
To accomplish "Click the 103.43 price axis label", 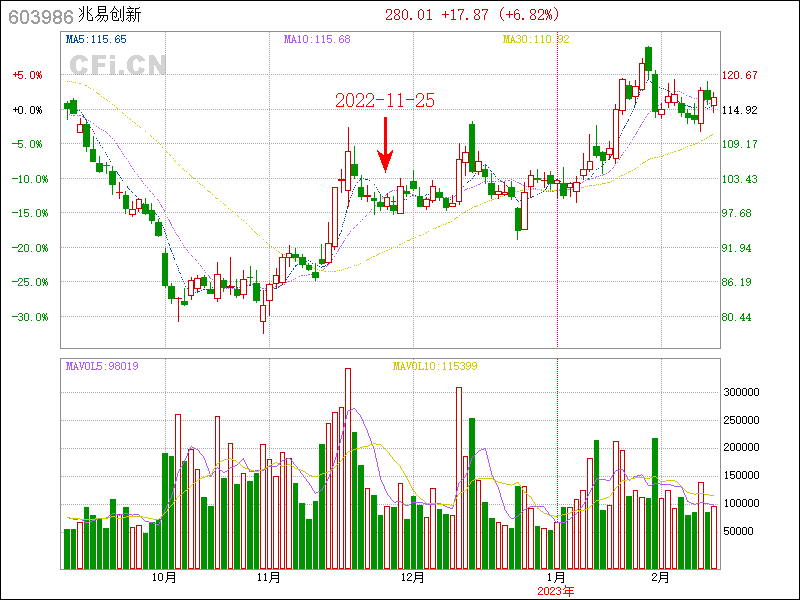I will pos(739,179).
